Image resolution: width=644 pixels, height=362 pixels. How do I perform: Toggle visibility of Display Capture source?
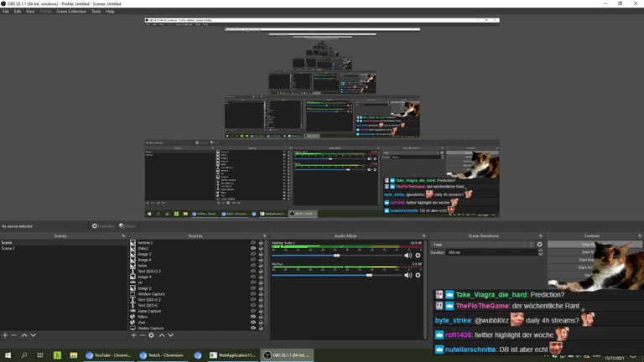tap(253, 328)
